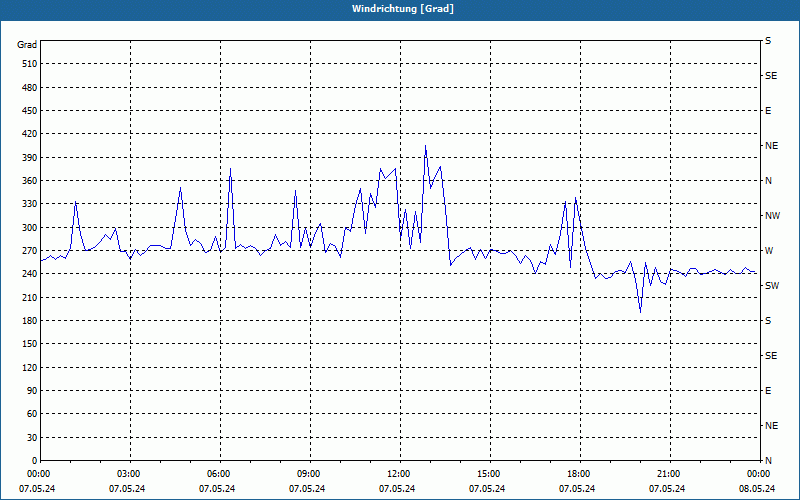Viewport: 800px width, 500px height.
Task: Click the 270 y-axis value
Action: (30, 251)
